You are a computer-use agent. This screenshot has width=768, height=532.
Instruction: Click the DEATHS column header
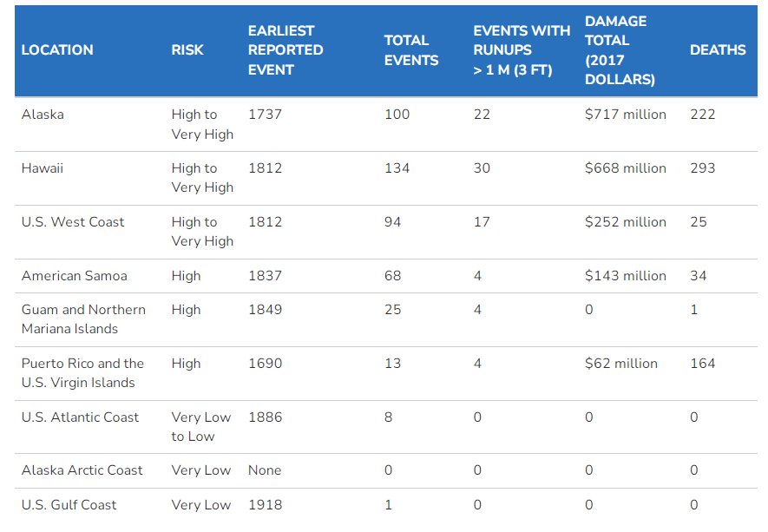718,50
